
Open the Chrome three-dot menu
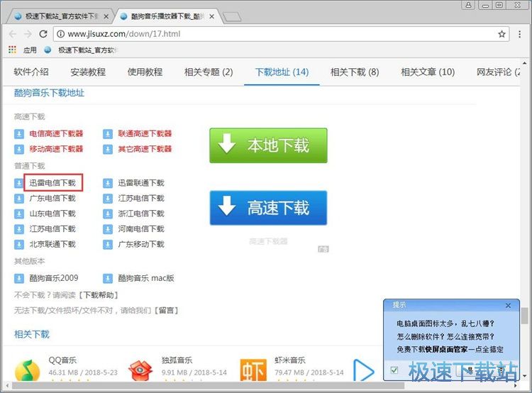(519, 34)
